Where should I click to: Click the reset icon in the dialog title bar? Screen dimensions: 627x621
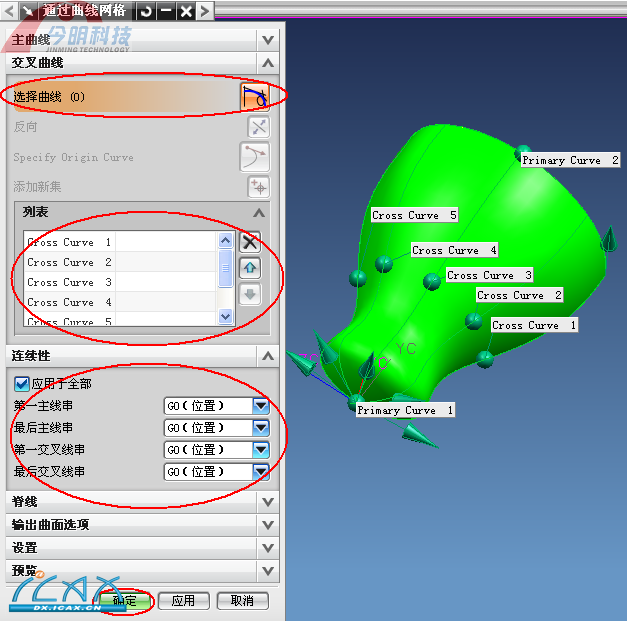147,11
